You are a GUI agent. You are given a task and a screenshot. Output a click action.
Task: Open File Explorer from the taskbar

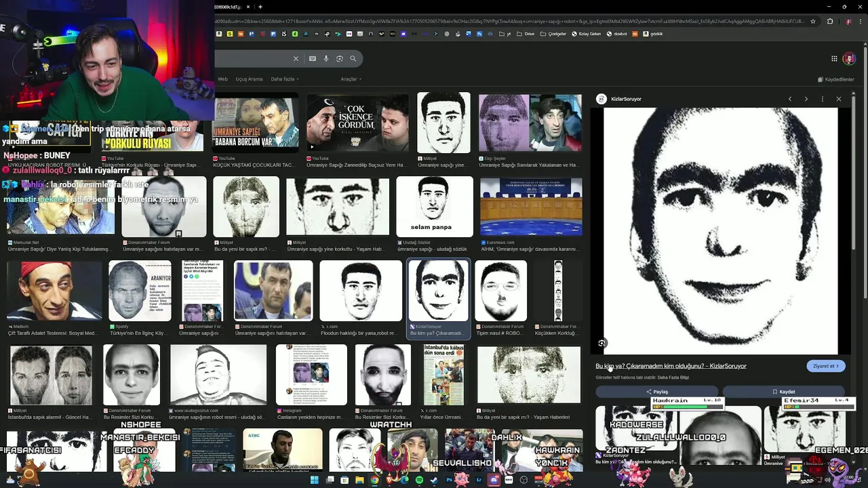(359, 480)
